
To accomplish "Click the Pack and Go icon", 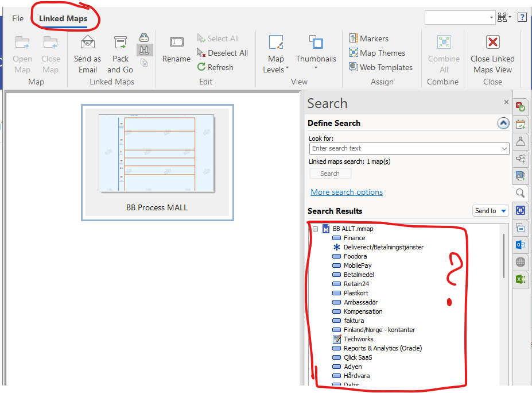I will click(121, 43).
